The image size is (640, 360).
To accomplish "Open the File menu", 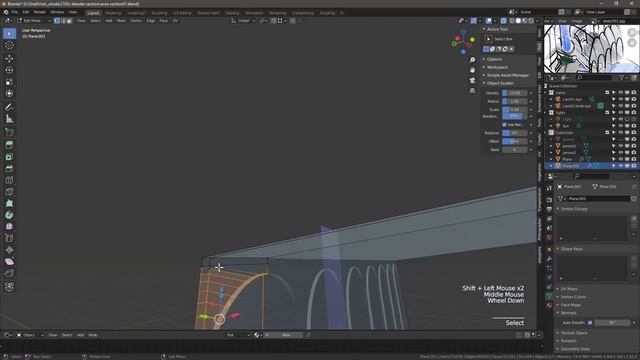I will (15, 12).
